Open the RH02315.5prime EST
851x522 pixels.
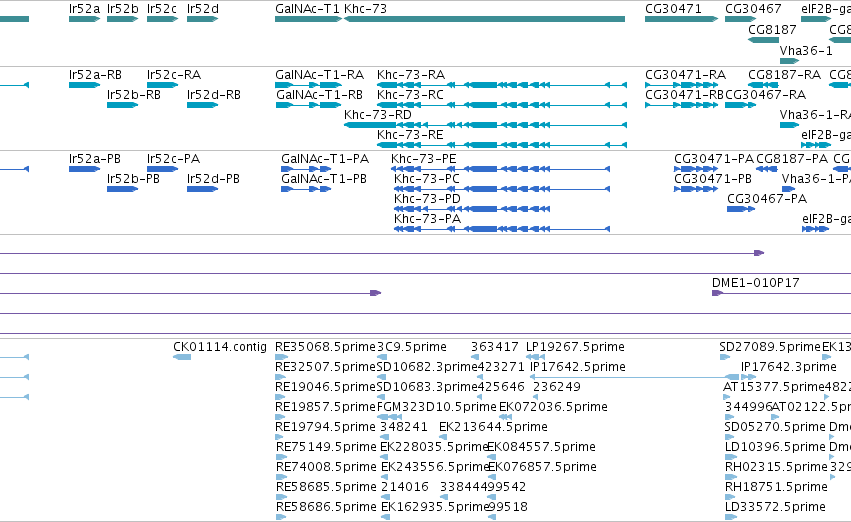(x=731, y=477)
